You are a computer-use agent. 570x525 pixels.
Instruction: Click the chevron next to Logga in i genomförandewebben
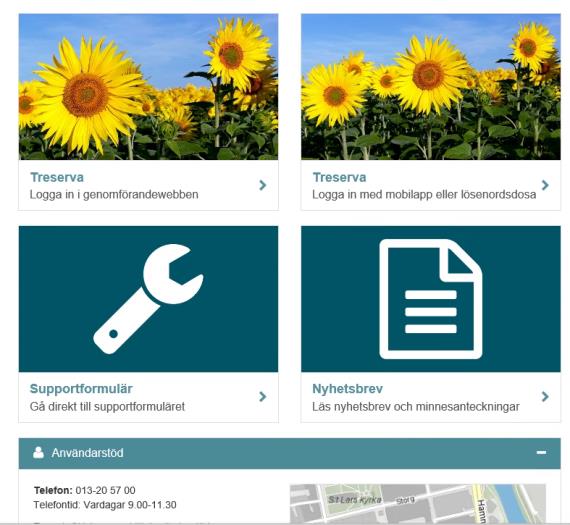[x=262, y=185]
